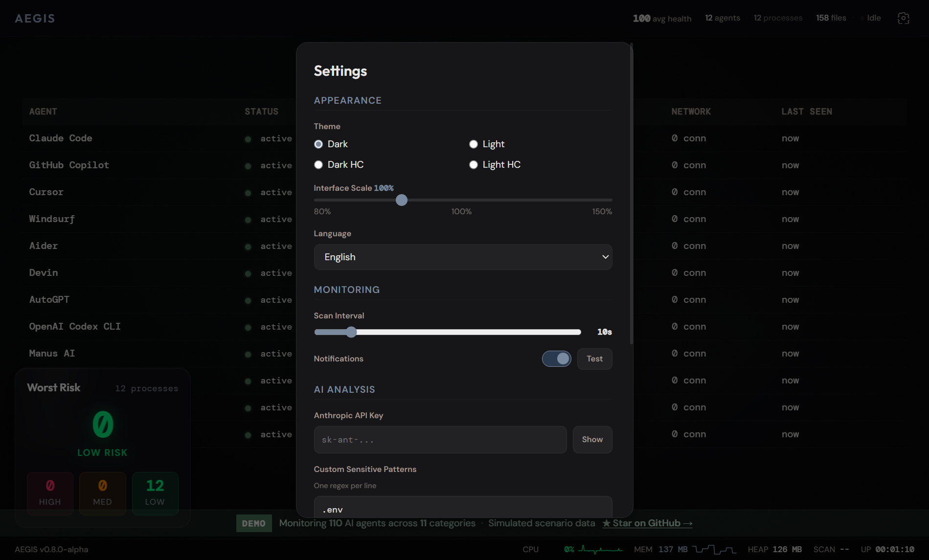Click the Worst Risk score gauge
The height and width of the screenshot is (560, 929).
103,425
